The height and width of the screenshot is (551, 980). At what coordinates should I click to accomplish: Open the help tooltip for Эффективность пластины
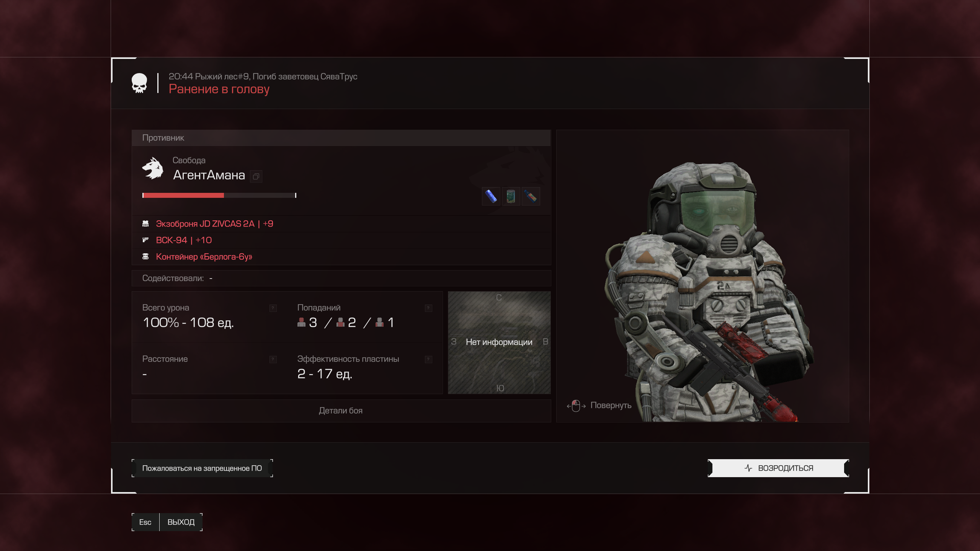[x=428, y=359]
